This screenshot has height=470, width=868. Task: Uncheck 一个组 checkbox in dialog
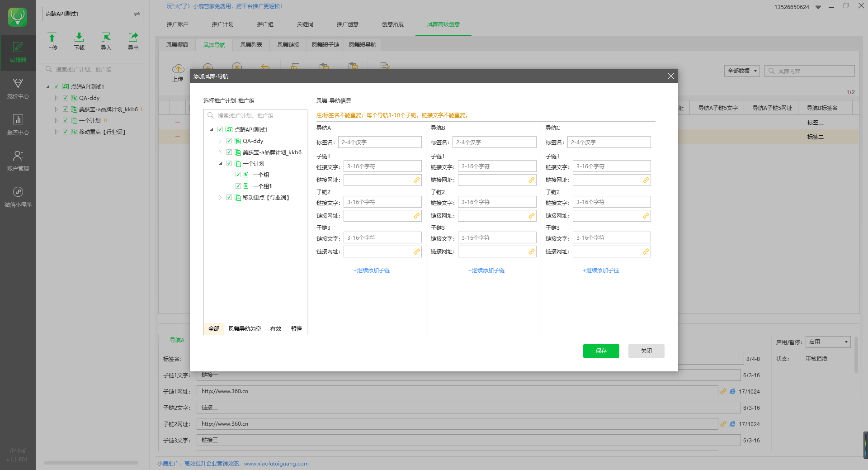238,175
